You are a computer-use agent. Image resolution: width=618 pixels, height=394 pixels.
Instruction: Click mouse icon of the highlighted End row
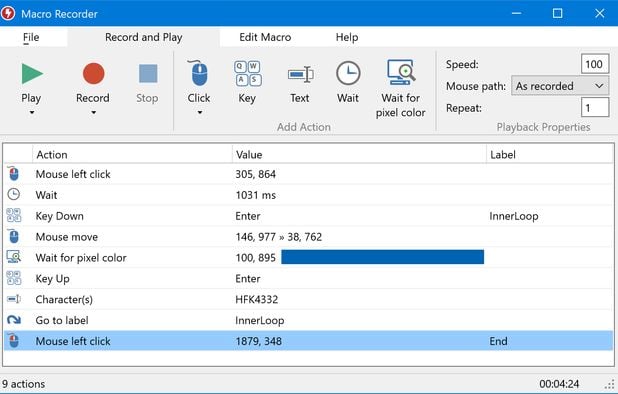click(x=13, y=341)
